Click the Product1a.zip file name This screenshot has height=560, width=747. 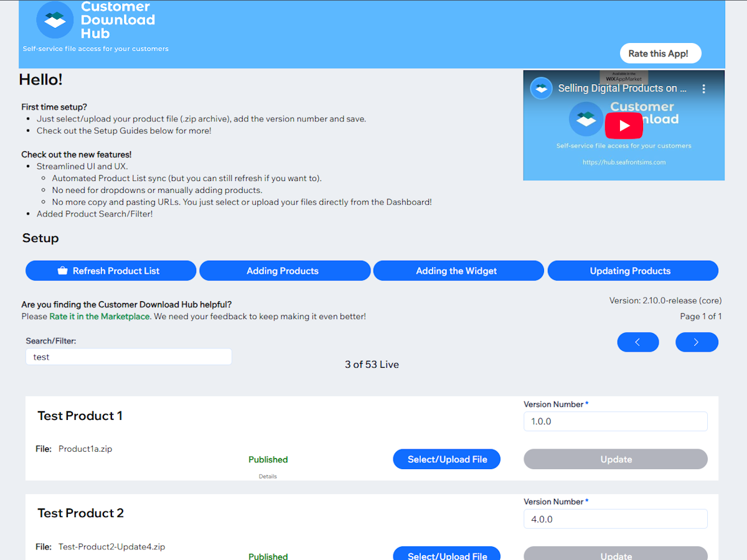[85, 449]
